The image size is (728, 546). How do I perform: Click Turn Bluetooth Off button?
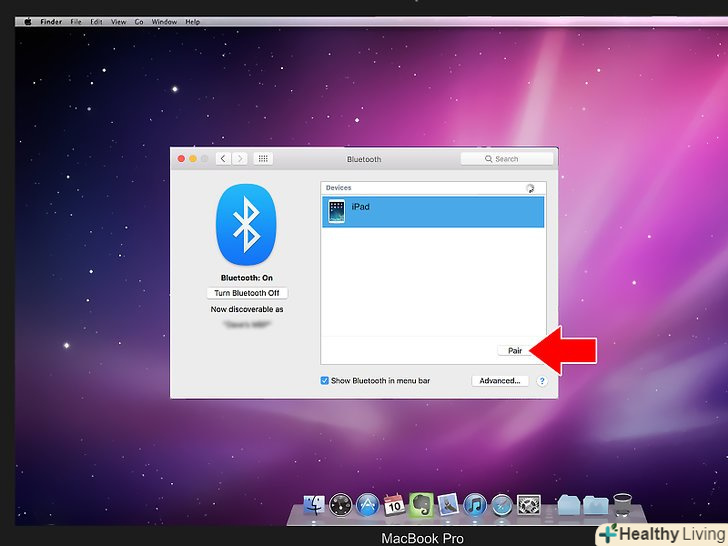pyautogui.click(x=247, y=293)
